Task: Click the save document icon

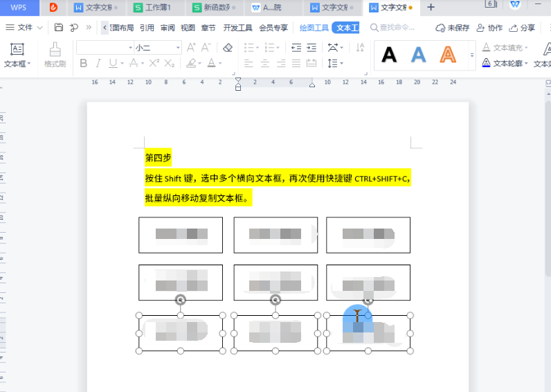Action: click(58, 28)
